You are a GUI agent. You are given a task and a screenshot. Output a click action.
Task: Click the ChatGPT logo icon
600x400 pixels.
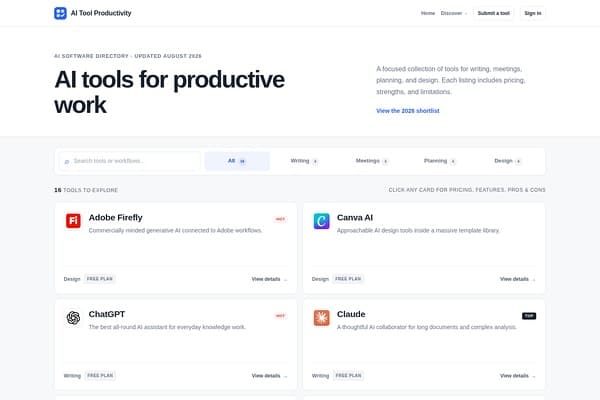pos(73,318)
